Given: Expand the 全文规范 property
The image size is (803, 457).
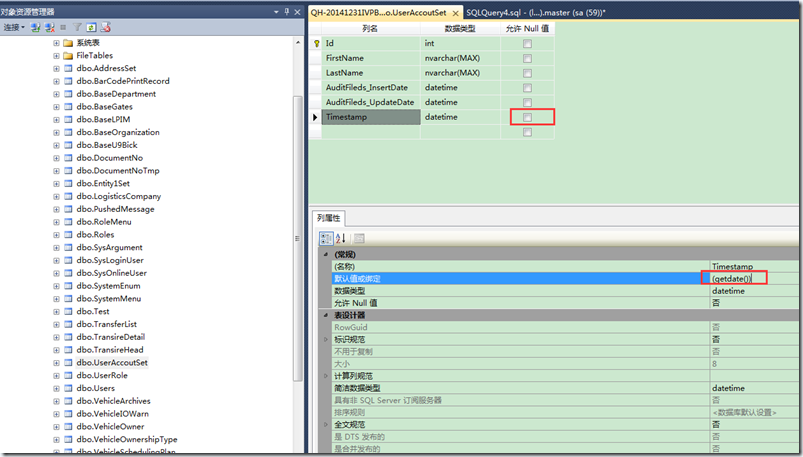Looking at the screenshot, I should (326, 424).
